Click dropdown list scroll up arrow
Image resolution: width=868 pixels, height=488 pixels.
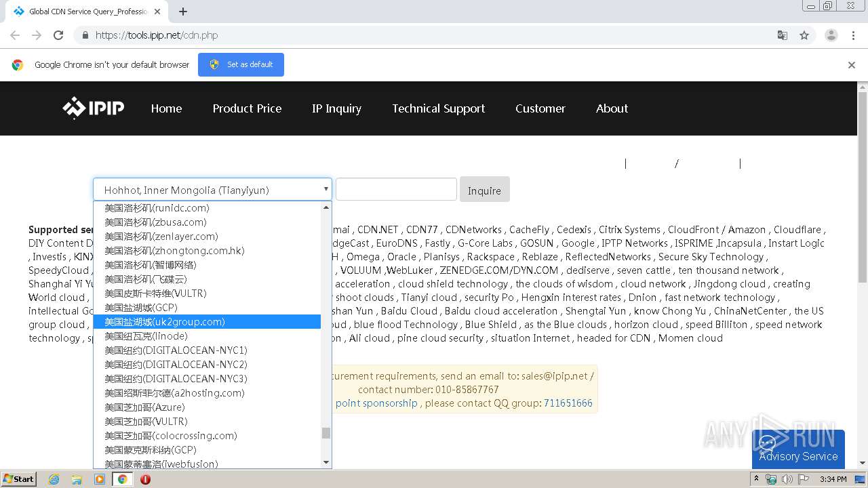(x=326, y=207)
